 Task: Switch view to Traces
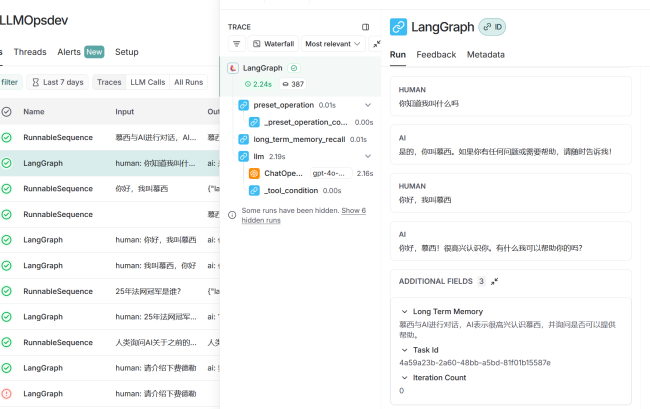point(109,82)
